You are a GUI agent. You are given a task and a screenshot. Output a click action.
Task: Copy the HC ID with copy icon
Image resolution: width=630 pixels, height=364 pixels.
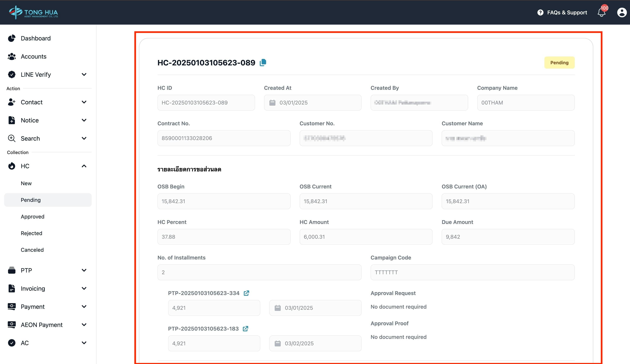coord(263,62)
